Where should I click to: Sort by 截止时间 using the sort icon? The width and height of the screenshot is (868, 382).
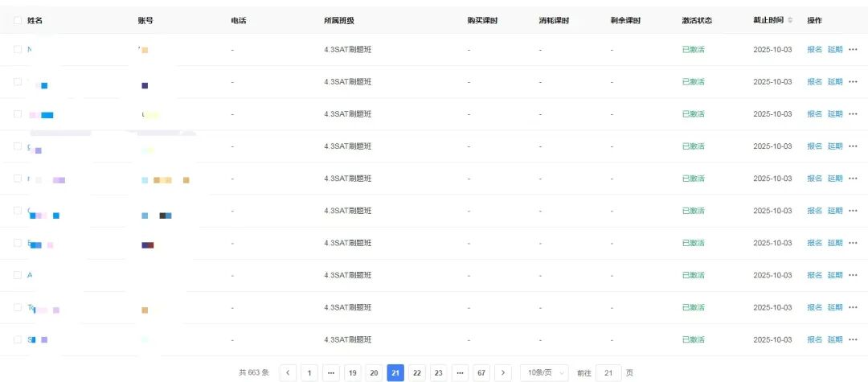pos(790,20)
